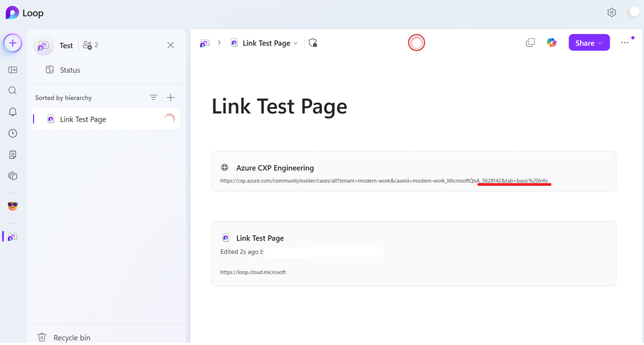
Task: Add a new page with plus icon
Action: click(x=170, y=97)
